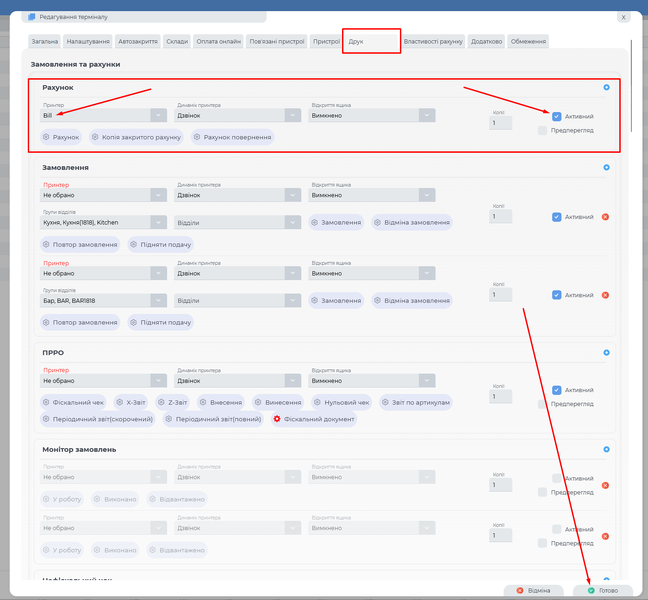Click blue add icon in Рахунок section

[x=606, y=87]
